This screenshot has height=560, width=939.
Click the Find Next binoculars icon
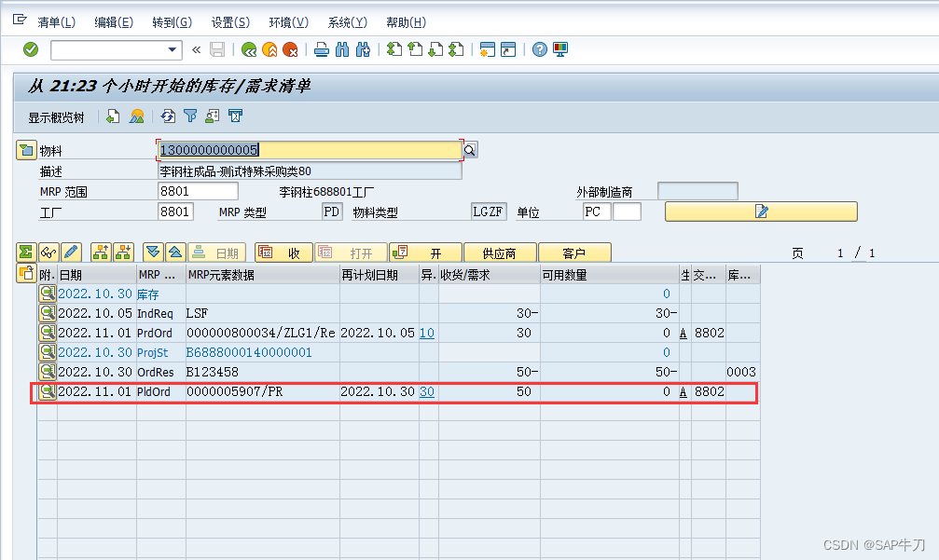point(363,49)
